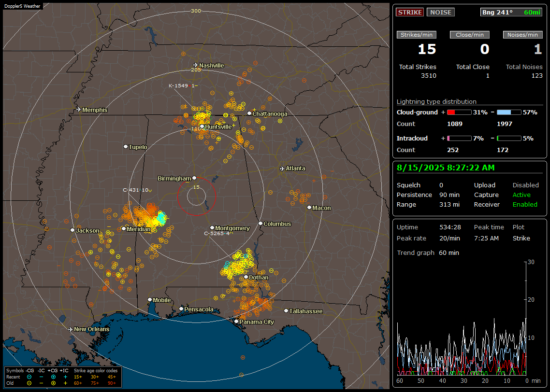Click the 300 range ring label

pos(196,11)
